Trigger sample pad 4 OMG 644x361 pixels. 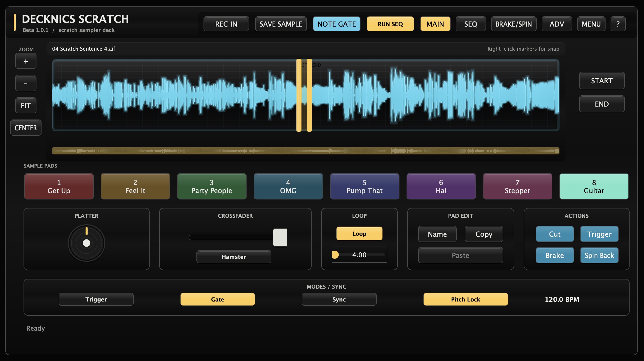[288, 187]
